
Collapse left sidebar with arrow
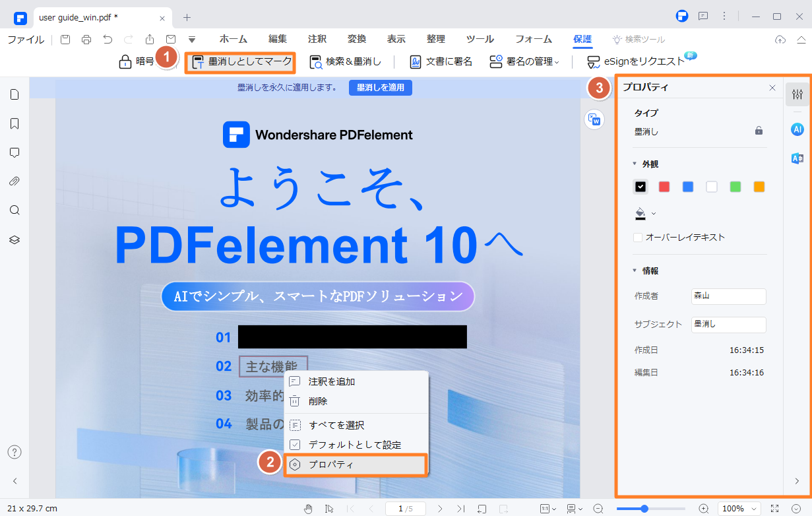[15, 481]
